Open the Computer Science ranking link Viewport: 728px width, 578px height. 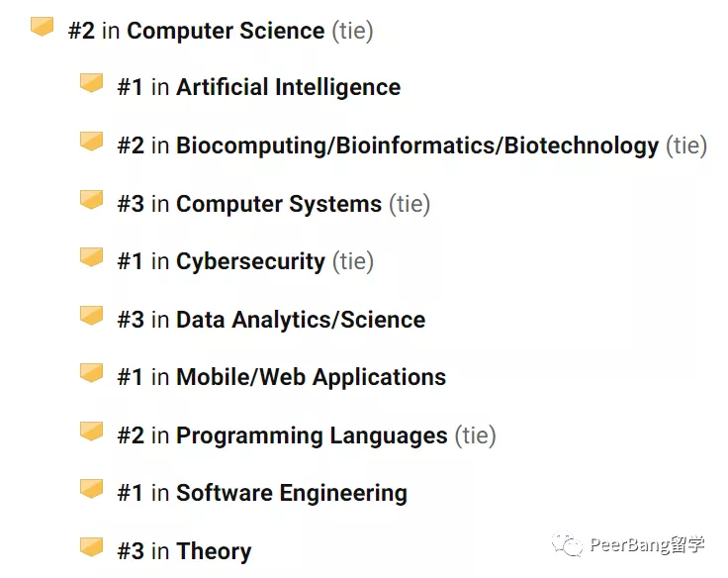(225, 31)
